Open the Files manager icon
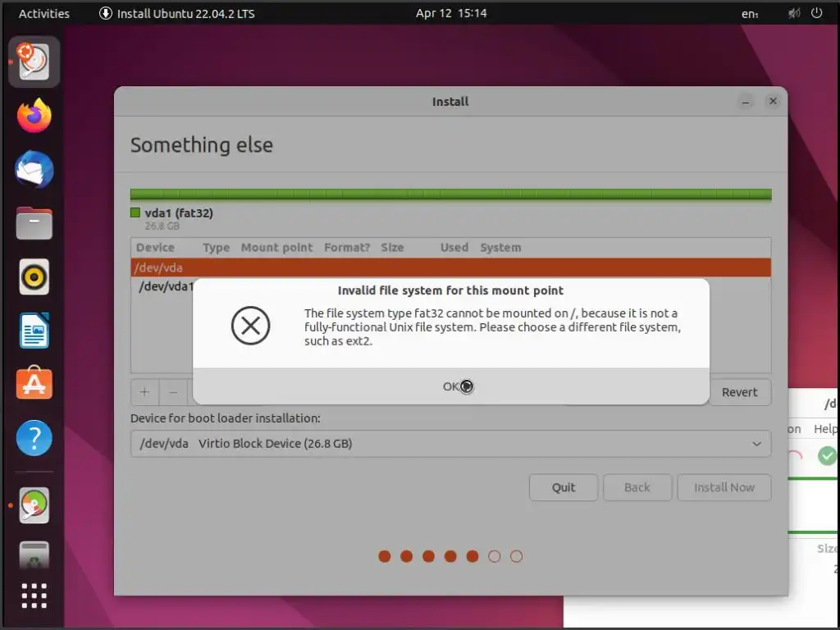This screenshot has width=840, height=630. point(34,223)
